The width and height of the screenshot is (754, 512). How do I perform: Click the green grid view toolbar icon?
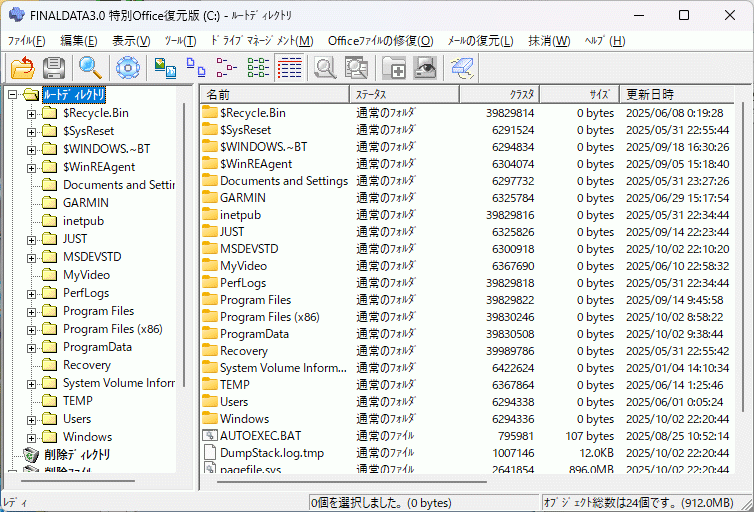[x=258, y=67]
